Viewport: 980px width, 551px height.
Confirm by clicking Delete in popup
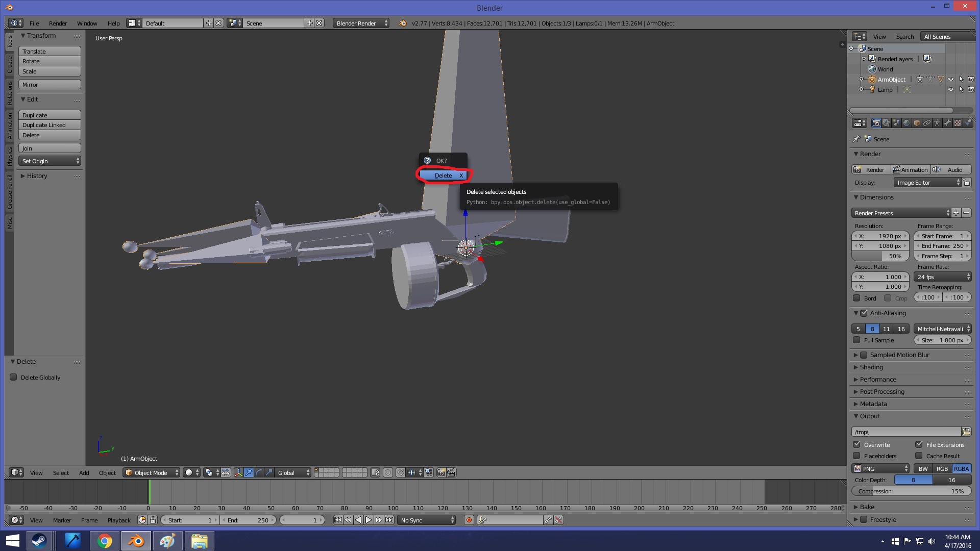[x=443, y=175]
